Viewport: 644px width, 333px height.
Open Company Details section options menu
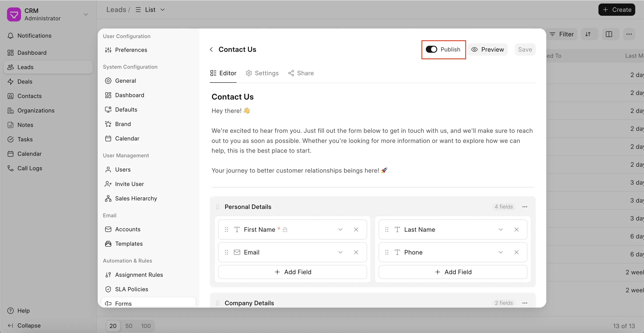click(x=525, y=303)
